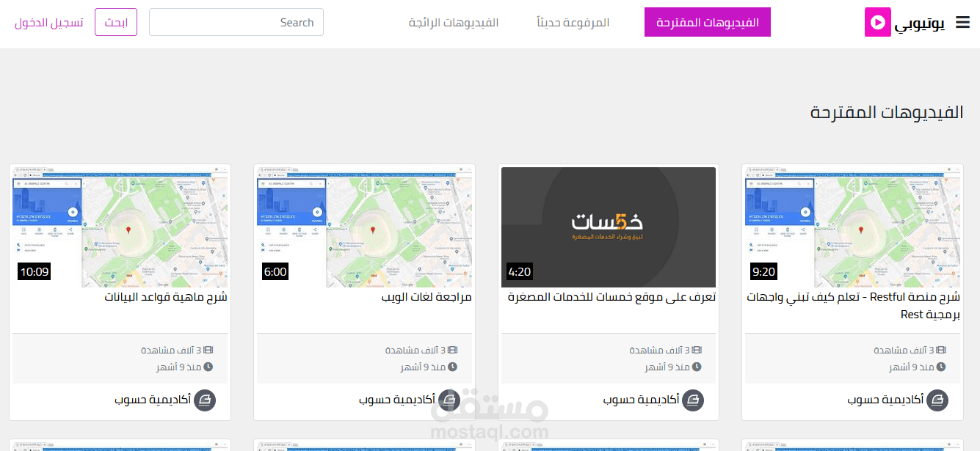This screenshot has height=451, width=980.
Task: Click the يوتيوبي site name
Action: tap(920, 23)
